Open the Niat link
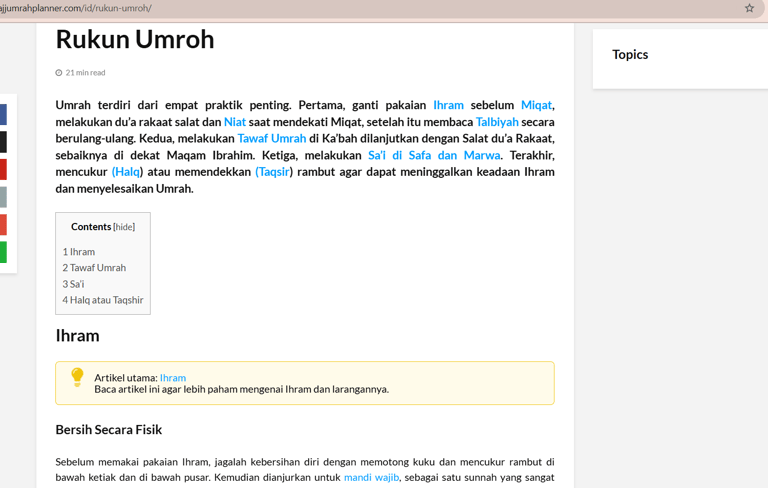 point(235,122)
